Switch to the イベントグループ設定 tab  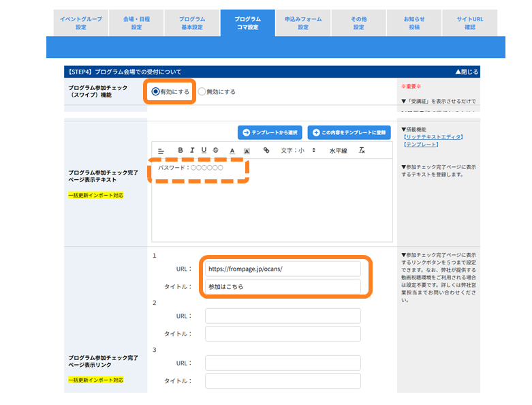point(81,22)
